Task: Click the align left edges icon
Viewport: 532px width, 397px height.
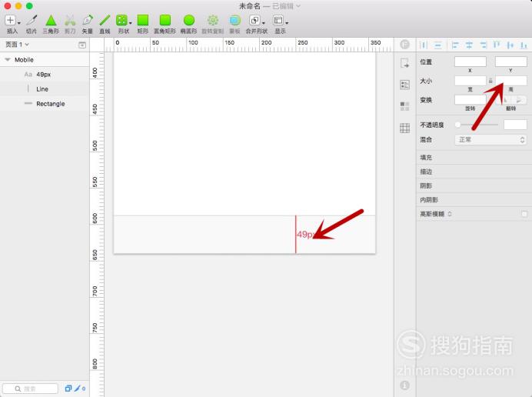Action: tap(455, 45)
